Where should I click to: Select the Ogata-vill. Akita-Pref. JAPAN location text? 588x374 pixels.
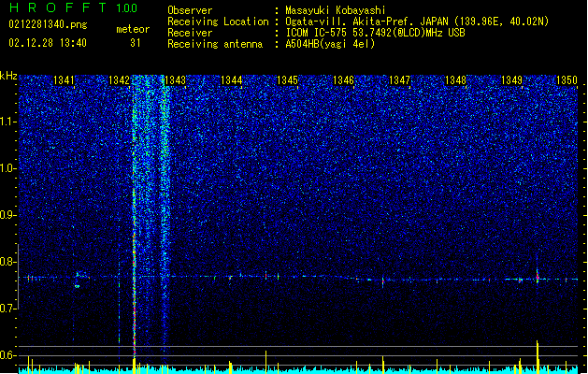tap(417, 22)
